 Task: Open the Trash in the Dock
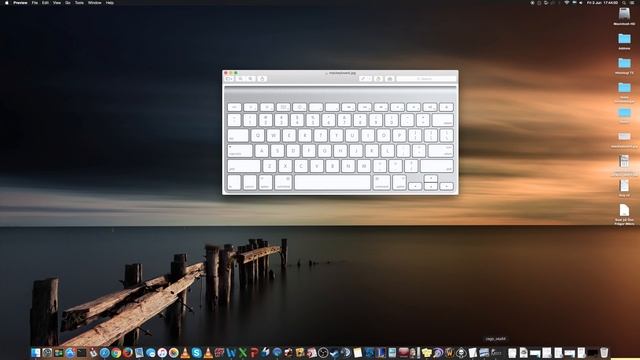[604, 352]
